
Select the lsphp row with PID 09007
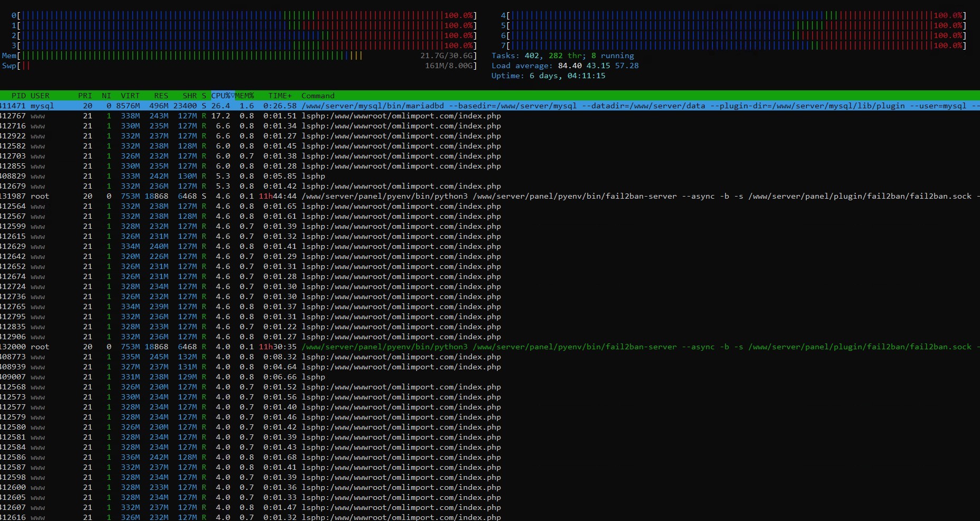coord(490,377)
